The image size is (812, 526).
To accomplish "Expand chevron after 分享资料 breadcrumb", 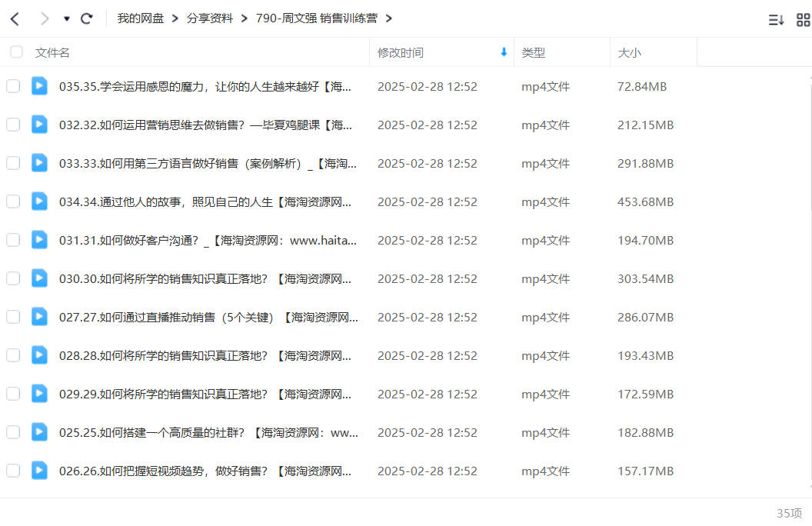I will point(244,18).
